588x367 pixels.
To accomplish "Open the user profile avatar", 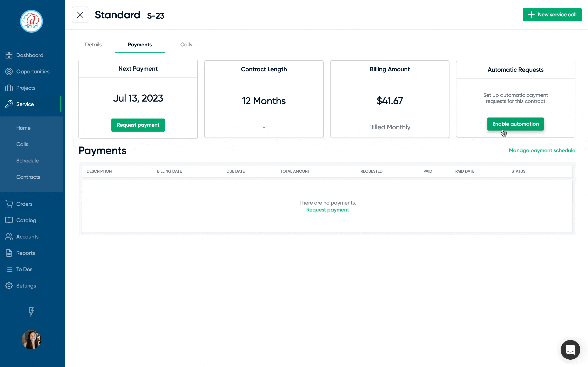I will [31, 340].
